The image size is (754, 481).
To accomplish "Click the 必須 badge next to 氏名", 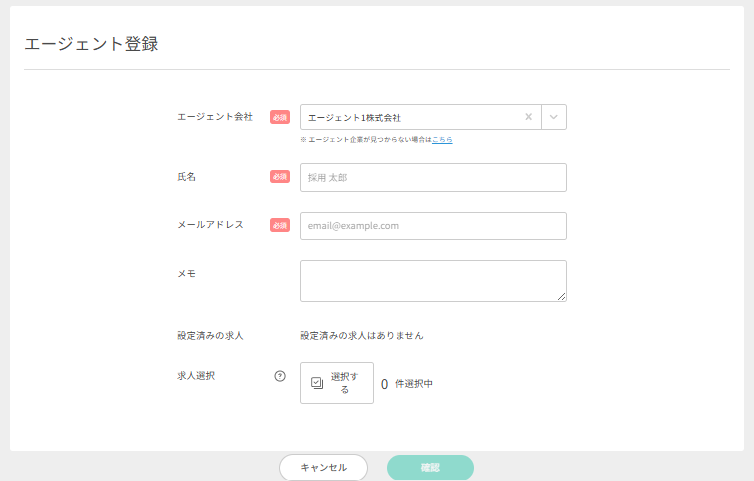I will coord(280,177).
